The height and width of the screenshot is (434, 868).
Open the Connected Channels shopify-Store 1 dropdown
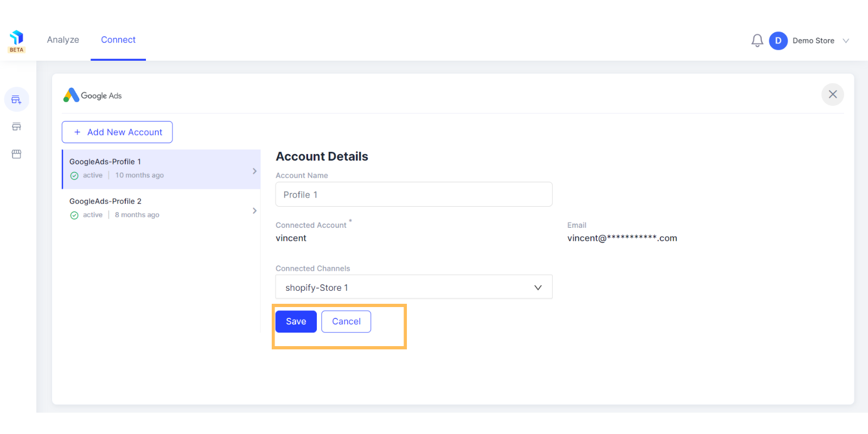pyautogui.click(x=414, y=287)
